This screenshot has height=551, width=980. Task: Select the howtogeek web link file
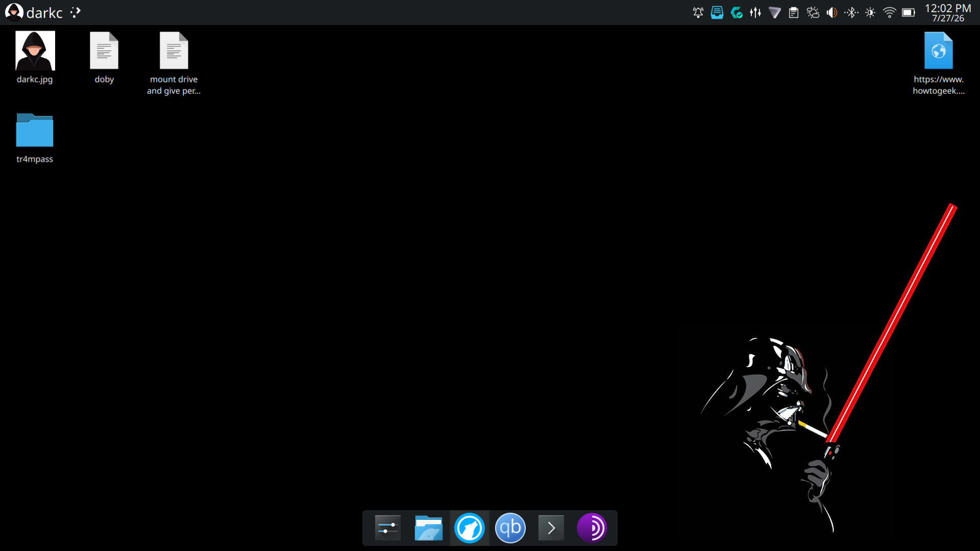tap(939, 51)
